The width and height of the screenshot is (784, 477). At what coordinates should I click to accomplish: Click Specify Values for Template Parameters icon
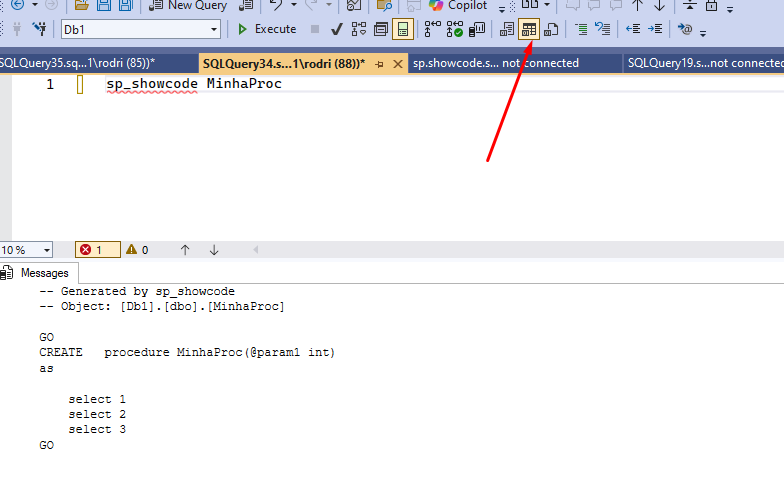point(684,29)
